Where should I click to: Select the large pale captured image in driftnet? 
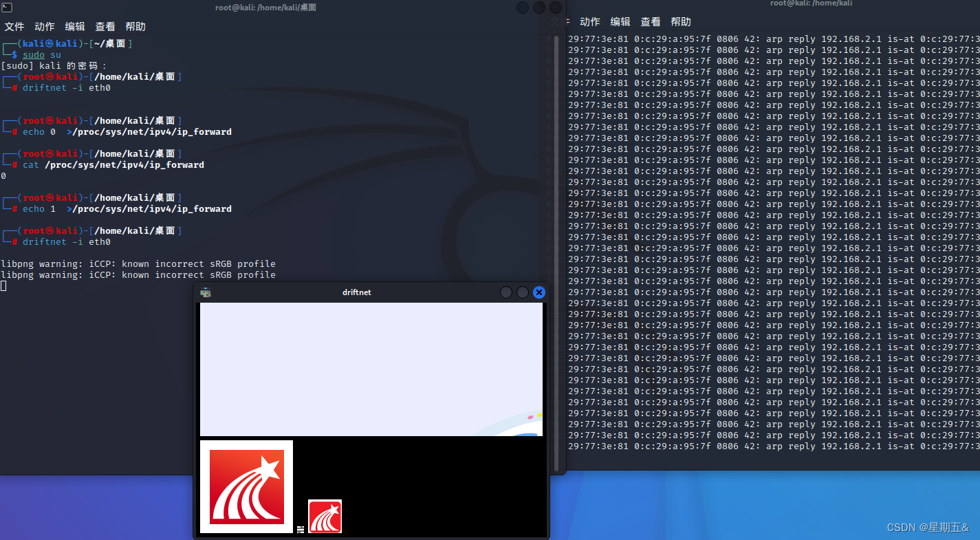click(371, 369)
